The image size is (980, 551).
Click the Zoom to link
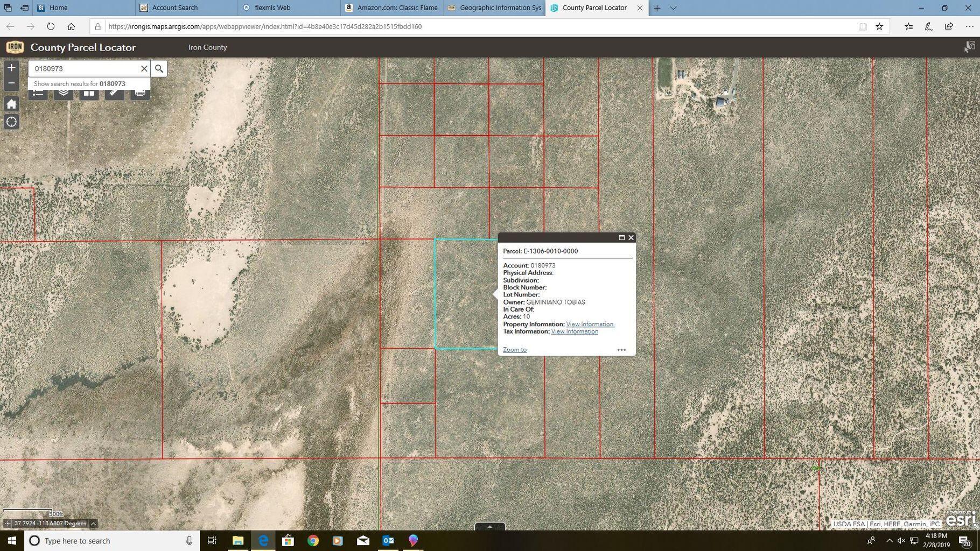coord(514,349)
